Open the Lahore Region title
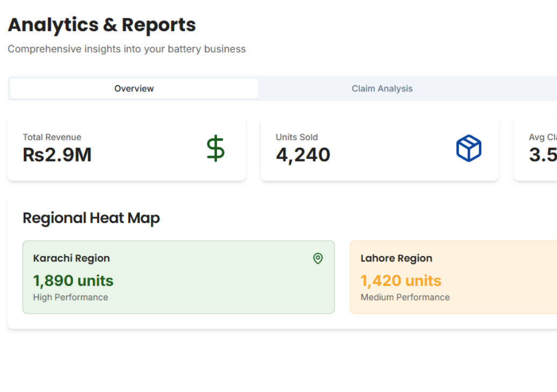The image size is (557, 392). [396, 258]
